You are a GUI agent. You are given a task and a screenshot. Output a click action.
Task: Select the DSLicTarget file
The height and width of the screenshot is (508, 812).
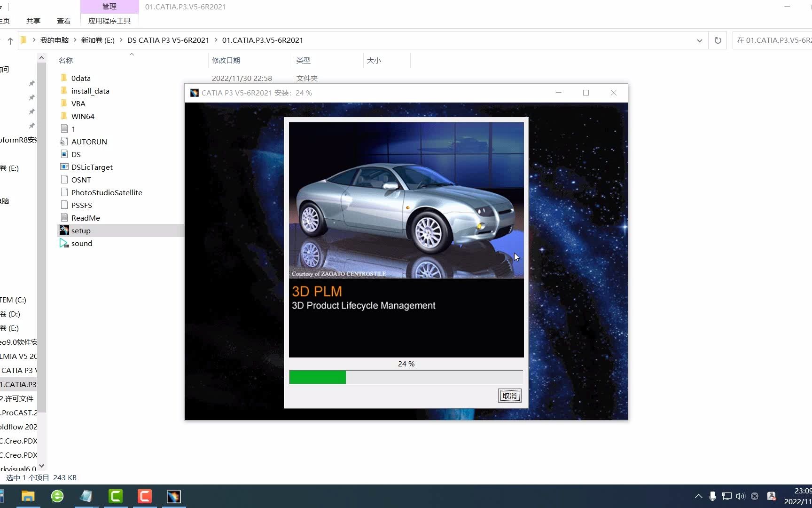[x=92, y=167]
